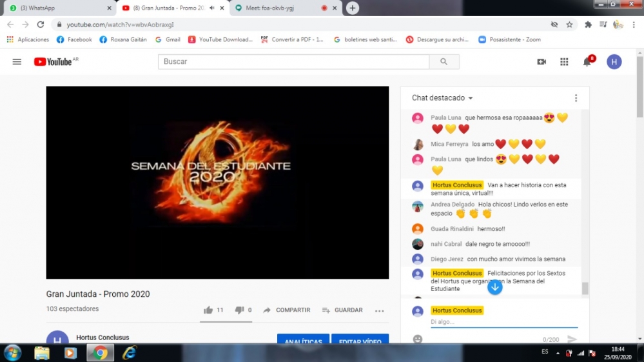Like the video with thumbs up

coord(208,310)
